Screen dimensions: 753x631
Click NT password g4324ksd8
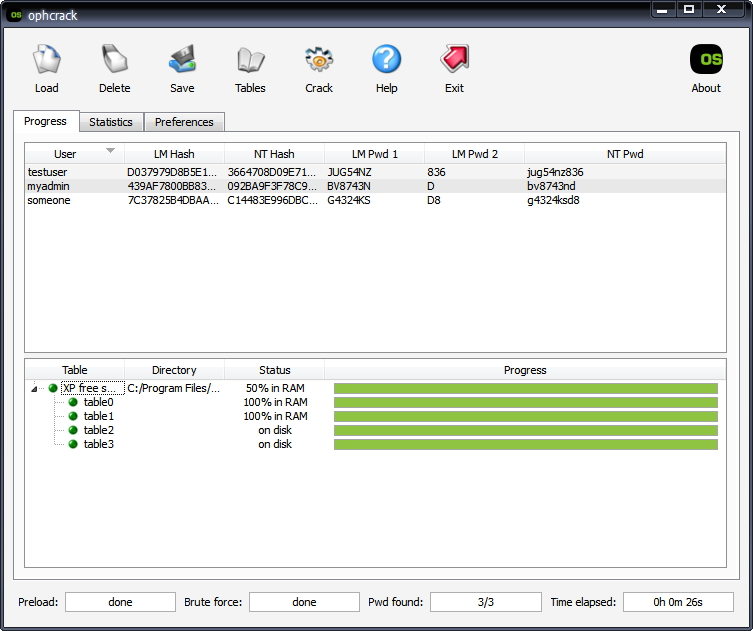click(x=553, y=200)
